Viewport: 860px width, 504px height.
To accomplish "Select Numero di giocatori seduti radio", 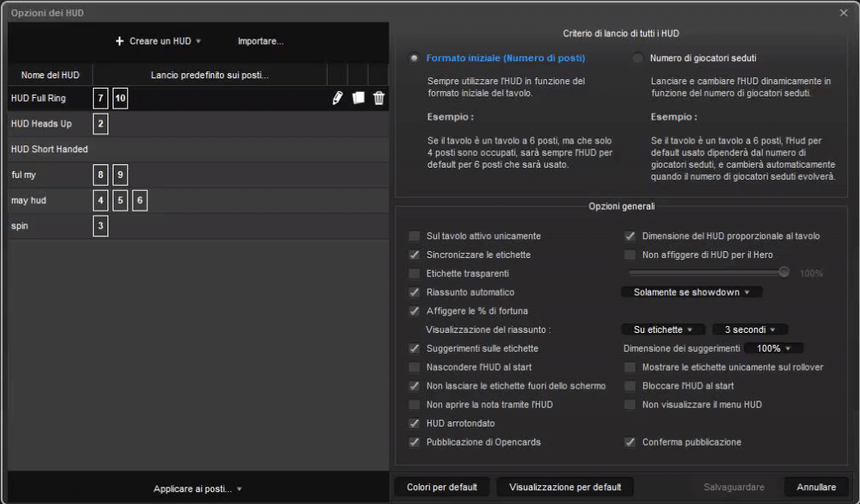I will coord(637,58).
